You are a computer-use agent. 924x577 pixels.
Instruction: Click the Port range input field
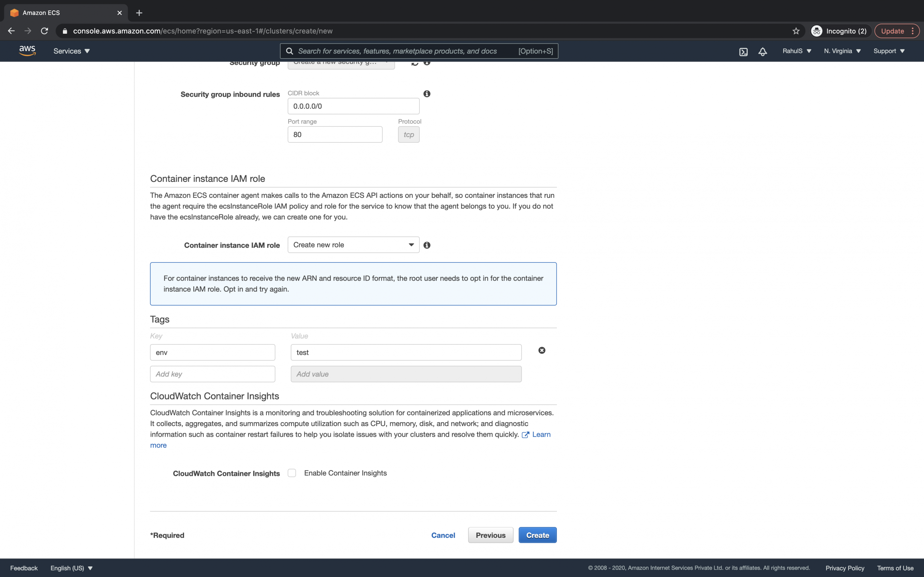[335, 134]
